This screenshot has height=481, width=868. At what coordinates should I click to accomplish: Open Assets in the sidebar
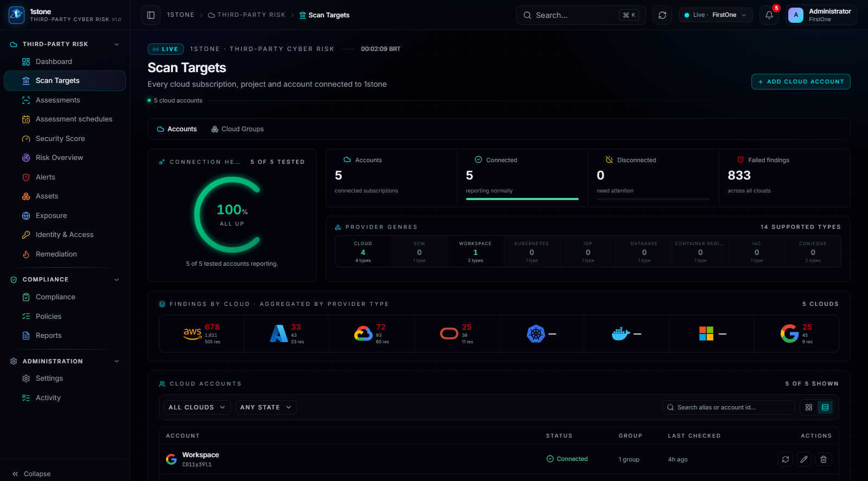click(x=65, y=196)
